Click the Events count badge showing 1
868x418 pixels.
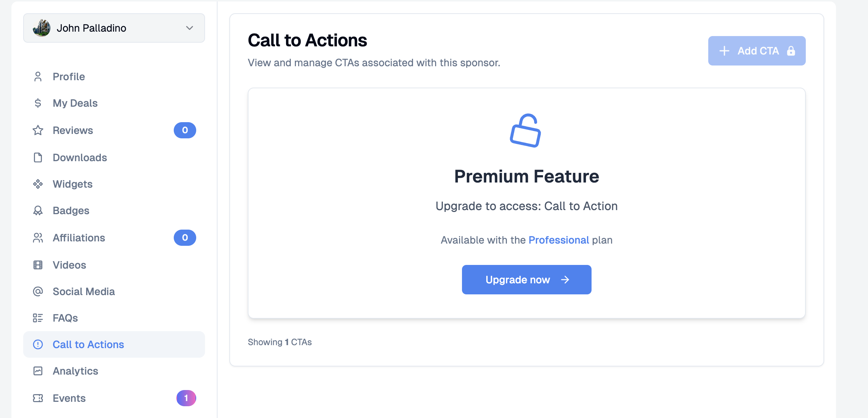click(186, 398)
